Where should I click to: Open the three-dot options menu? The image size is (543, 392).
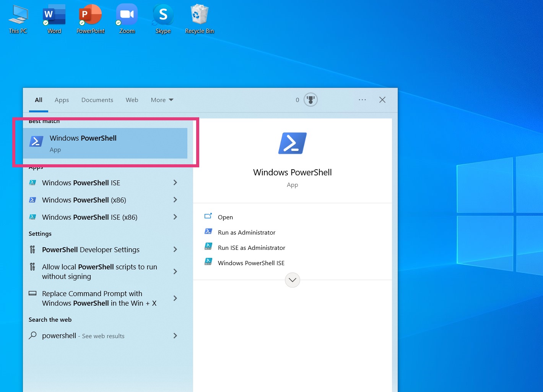pyautogui.click(x=362, y=100)
